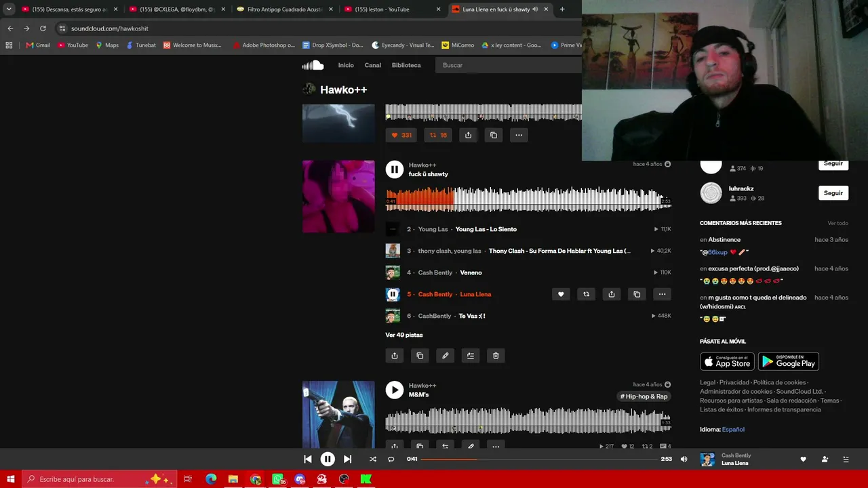
Task: Go back in browser history
Action: tap(10, 28)
